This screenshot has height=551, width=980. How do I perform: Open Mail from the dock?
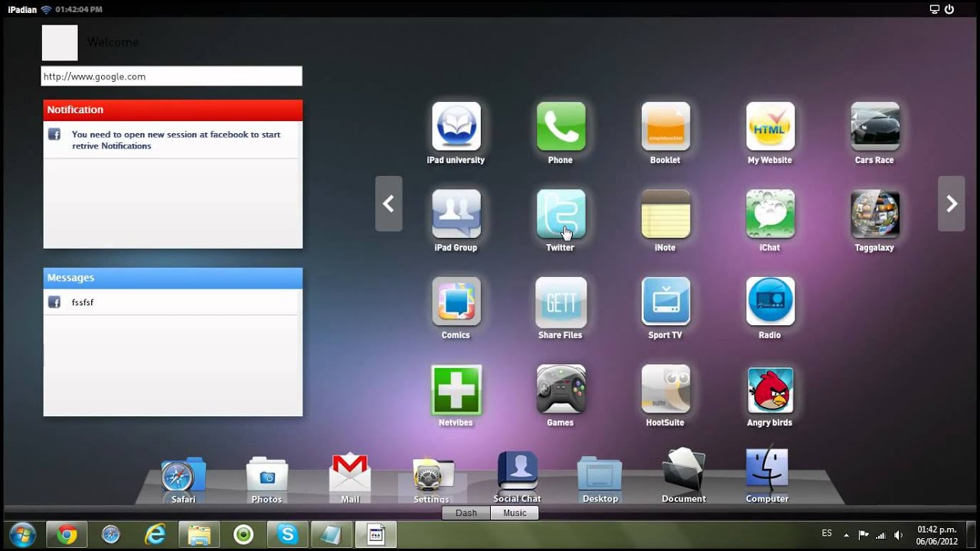(350, 474)
